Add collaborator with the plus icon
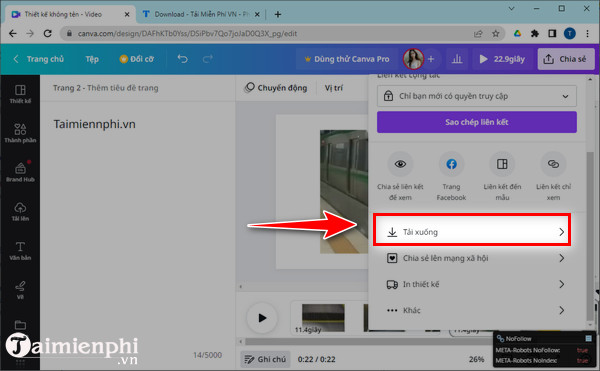Screen dimensions: 600x371 tap(431, 59)
